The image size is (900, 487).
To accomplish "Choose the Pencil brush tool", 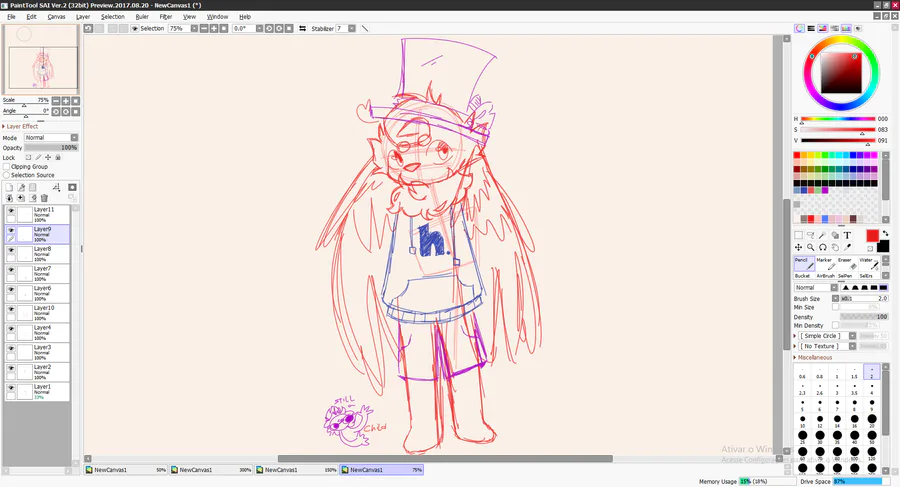I will pos(804,264).
